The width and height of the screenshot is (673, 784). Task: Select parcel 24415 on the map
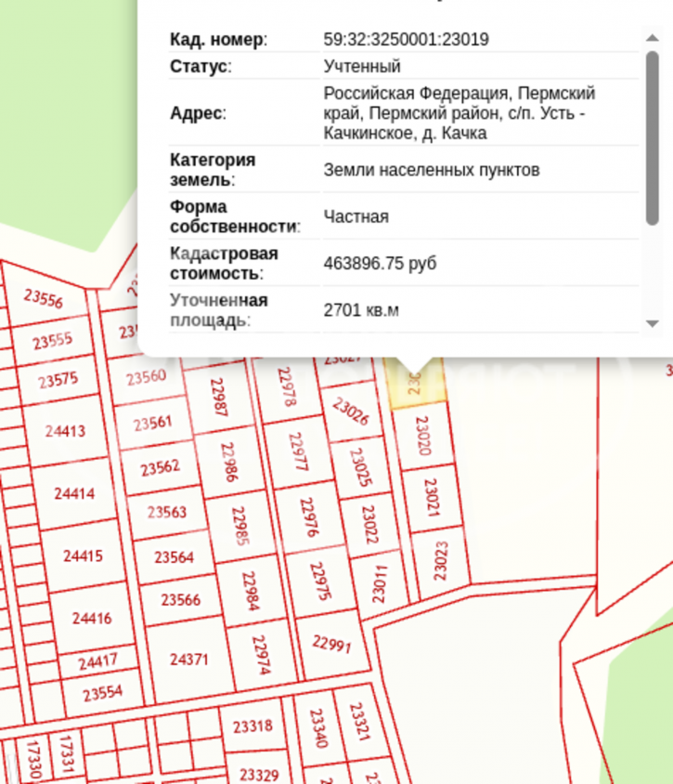(83, 557)
